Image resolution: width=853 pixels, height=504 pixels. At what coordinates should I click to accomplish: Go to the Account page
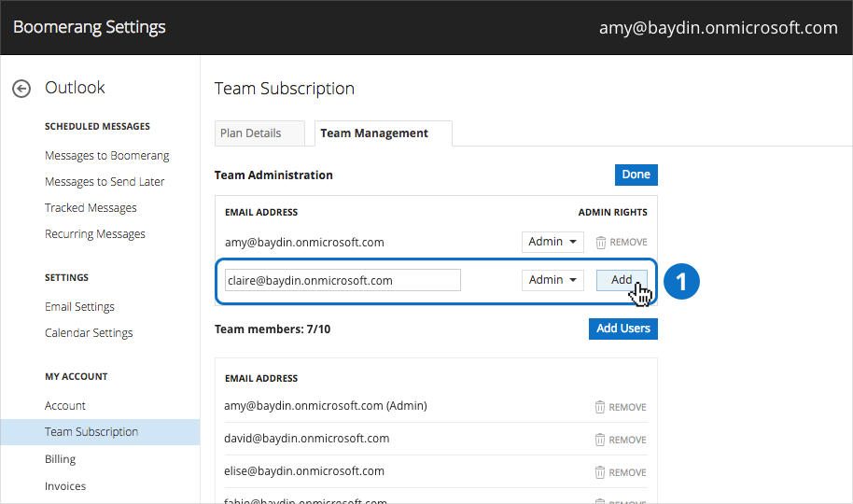[x=65, y=406]
